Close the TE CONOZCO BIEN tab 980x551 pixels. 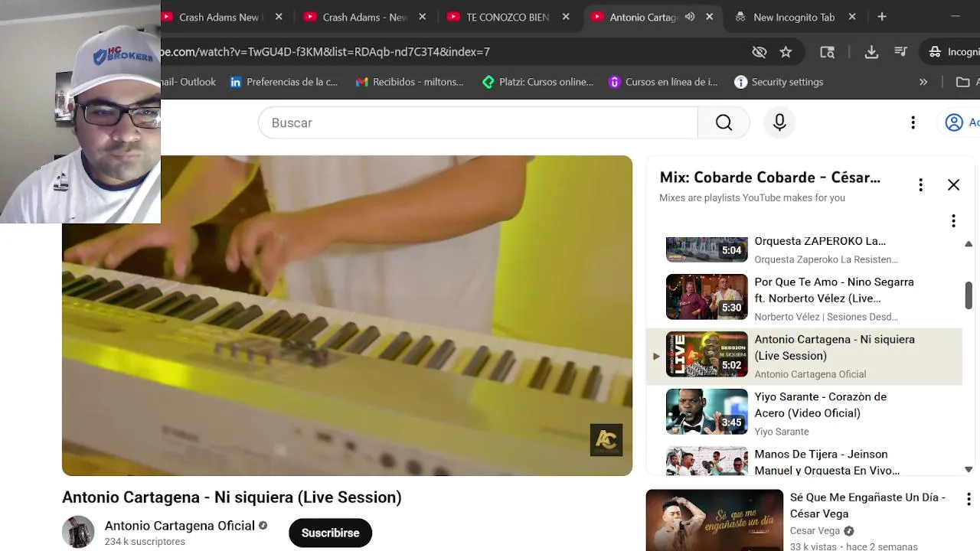click(566, 17)
